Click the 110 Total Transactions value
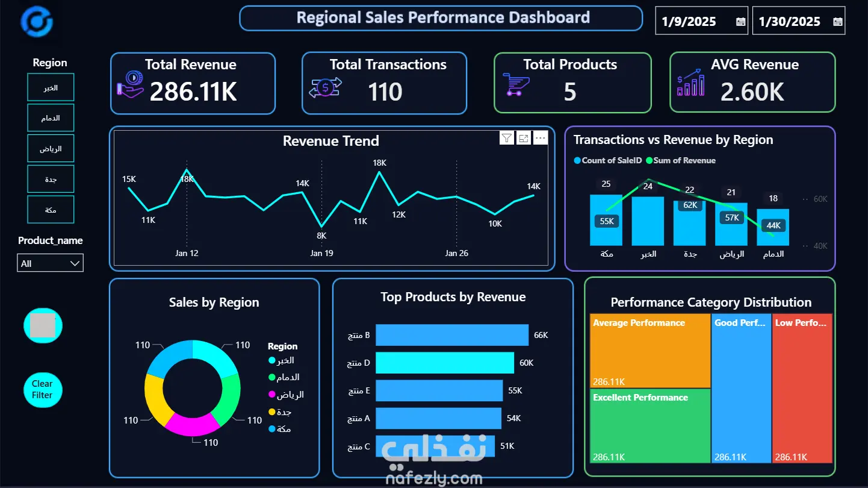The width and height of the screenshot is (868, 488). click(385, 92)
